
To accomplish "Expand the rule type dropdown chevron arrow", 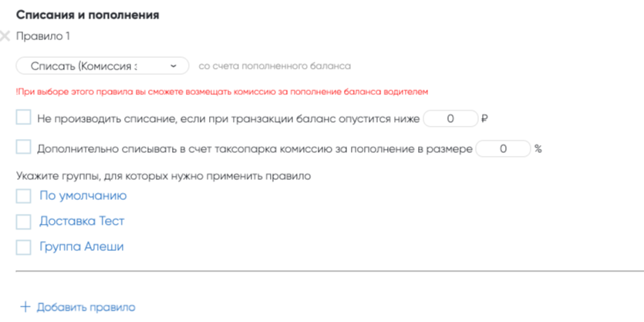I will tap(174, 66).
